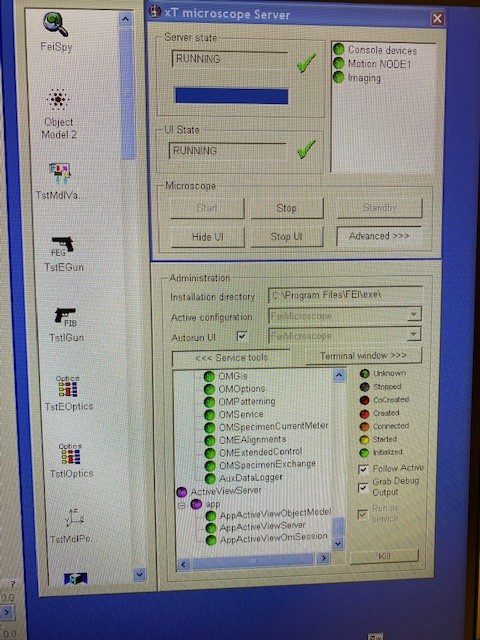Select the Motion NODE1 green status icon
Viewport: 480px width, 640px height.
coord(339,63)
